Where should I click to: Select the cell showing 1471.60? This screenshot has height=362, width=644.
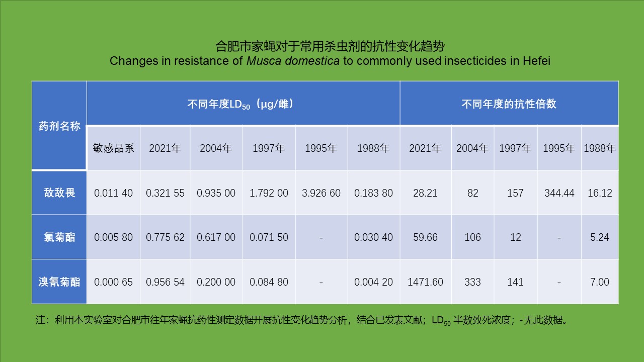426,282
